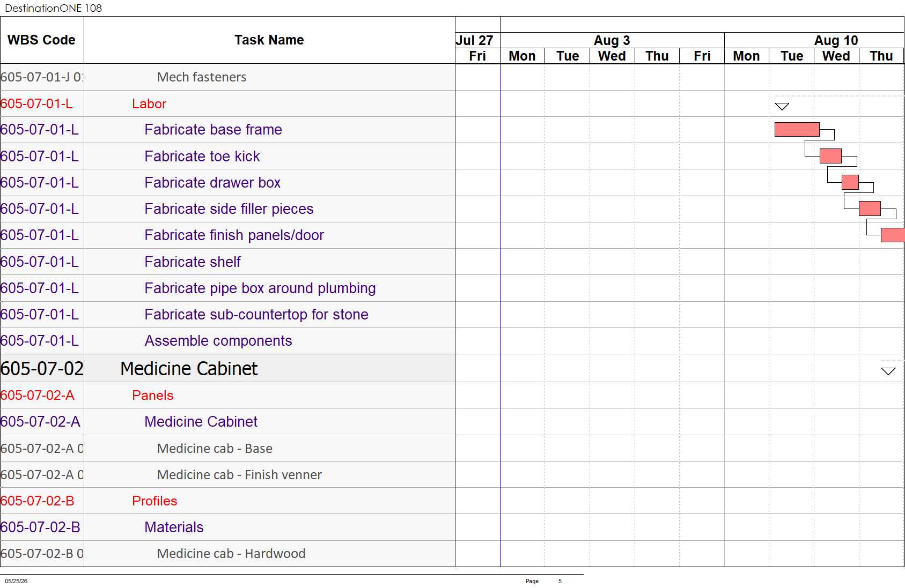Collapse the Medicine Cabinet summary triangle marker
The width and height of the screenshot is (905, 588).
click(x=888, y=371)
